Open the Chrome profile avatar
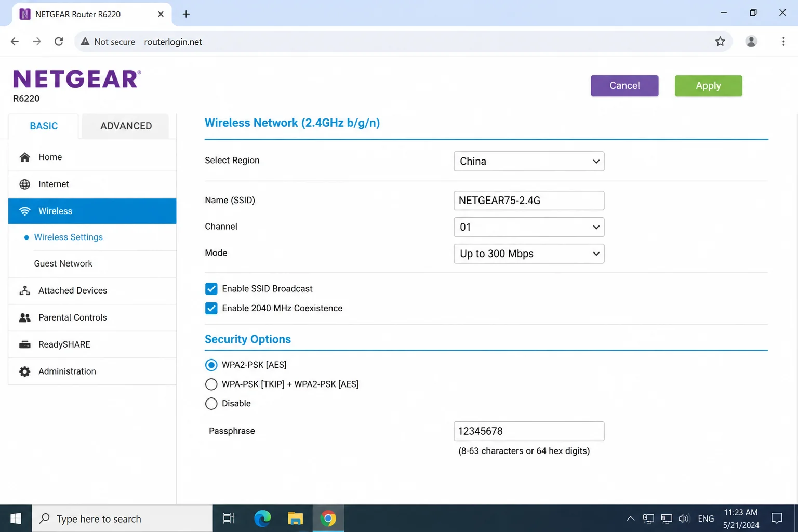Image resolution: width=798 pixels, height=532 pixels. (751, 42)
